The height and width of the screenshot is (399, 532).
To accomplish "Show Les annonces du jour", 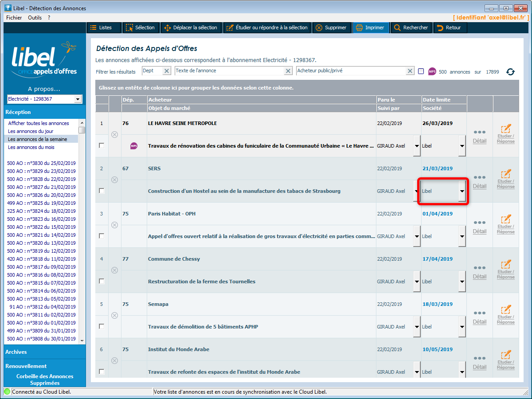I will coord(31,131).
